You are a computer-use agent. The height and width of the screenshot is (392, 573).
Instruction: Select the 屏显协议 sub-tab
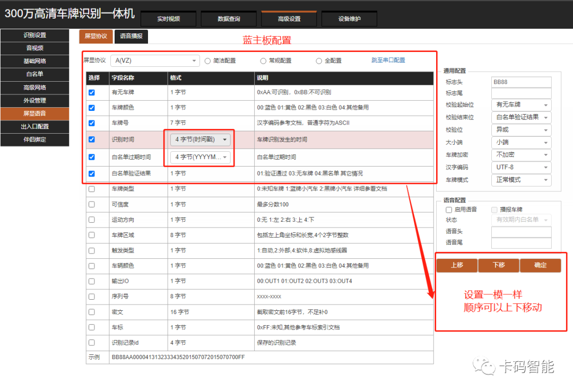tap(95, 36)
